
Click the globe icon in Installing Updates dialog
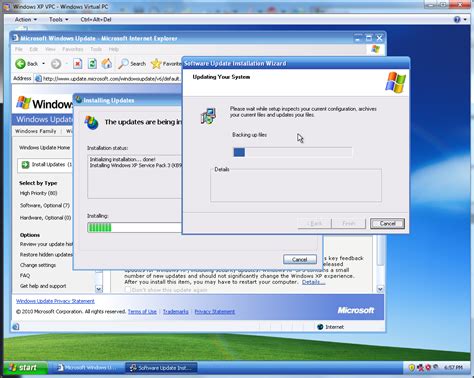pos(92,123)
